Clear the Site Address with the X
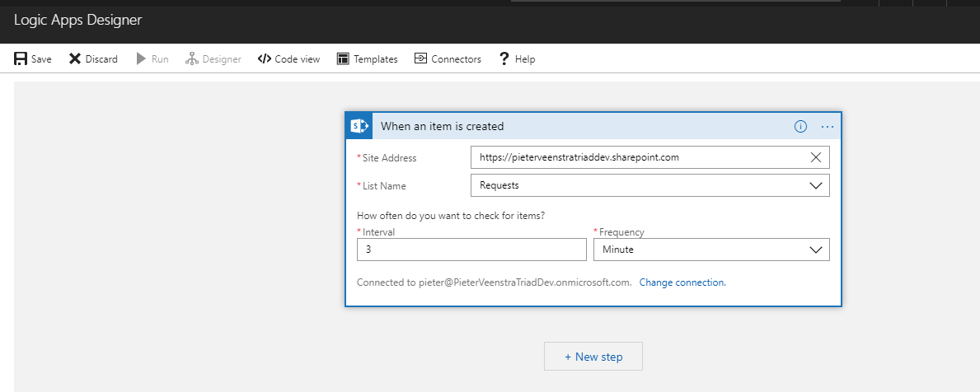This screenshot has height=392, width=980. pyautogui.click(x=816, y=157)
